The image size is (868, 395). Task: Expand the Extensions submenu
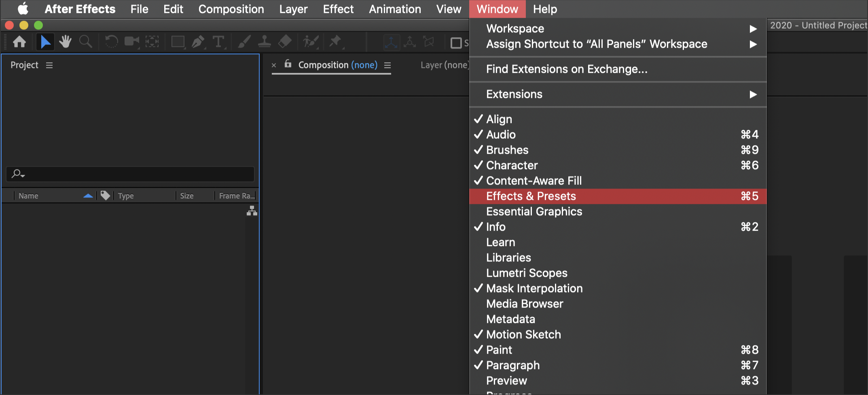(618, 94)
